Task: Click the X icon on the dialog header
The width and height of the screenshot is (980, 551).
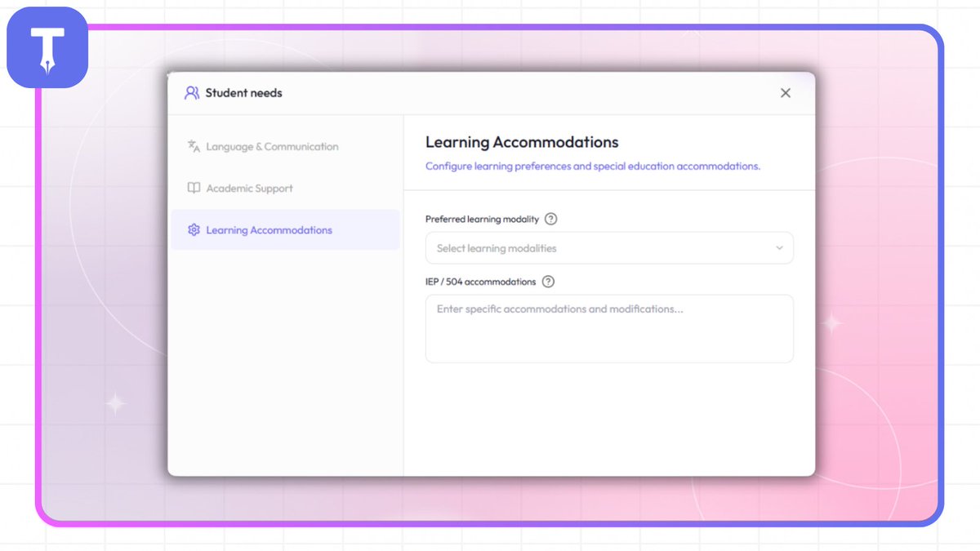Action: (x=785, y=93)
